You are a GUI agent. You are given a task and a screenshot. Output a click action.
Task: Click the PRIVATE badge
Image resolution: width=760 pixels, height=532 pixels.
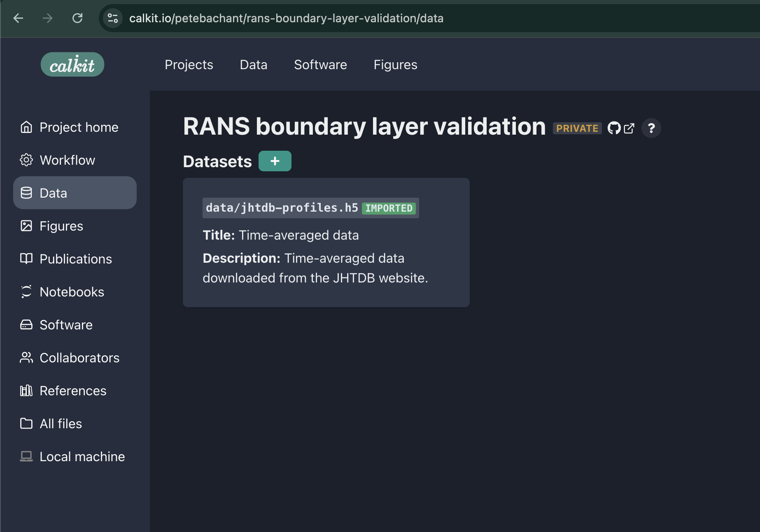pos(577,128)
